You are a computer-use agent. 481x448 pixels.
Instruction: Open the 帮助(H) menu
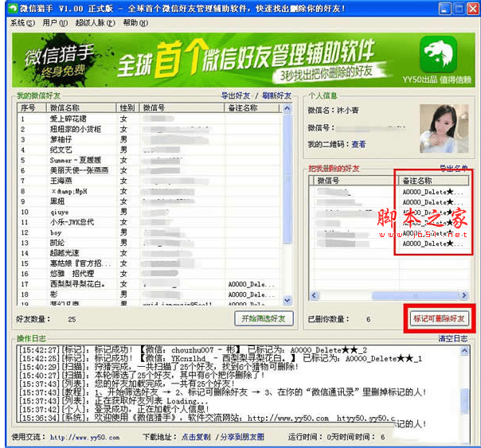pos(135,23)
